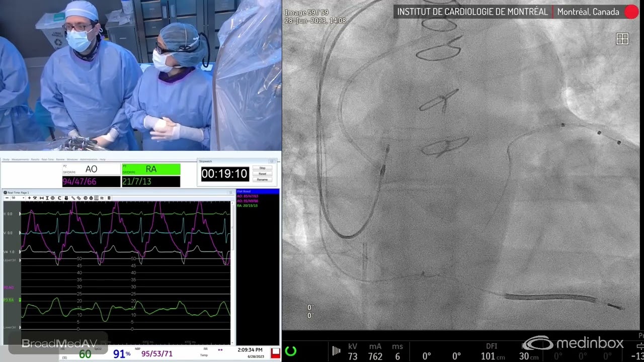The image size is (644, 362).
Task: Click the swap arrows icon in the toolbar
Action: point(102,198)
